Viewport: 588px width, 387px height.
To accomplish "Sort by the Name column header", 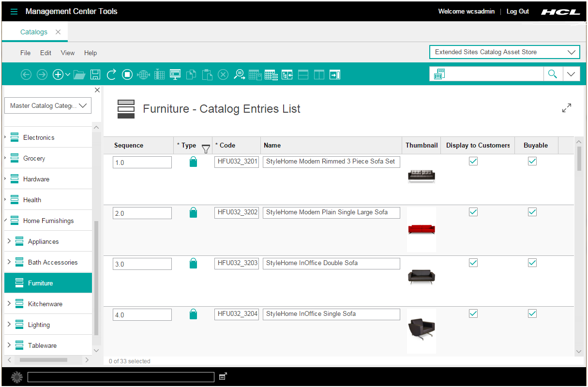I will pos(331,145).
